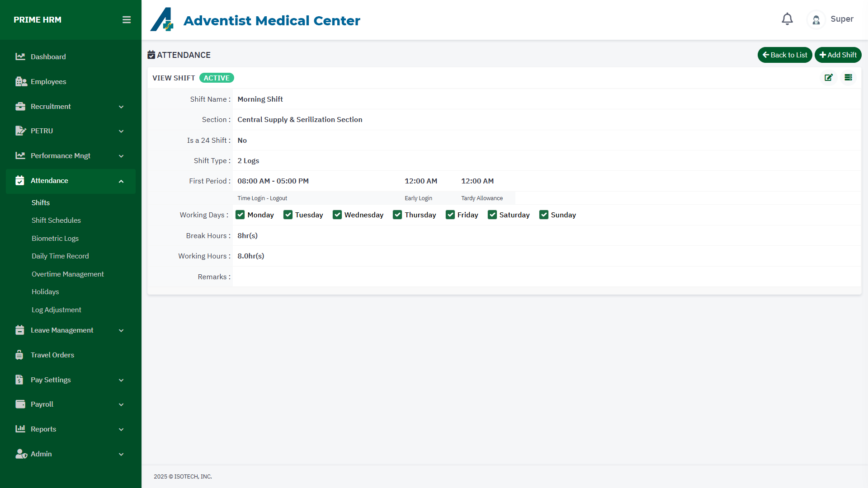Open the Shift Schedules submenu item
868x488 pixels.
click(x=56, y=221)
